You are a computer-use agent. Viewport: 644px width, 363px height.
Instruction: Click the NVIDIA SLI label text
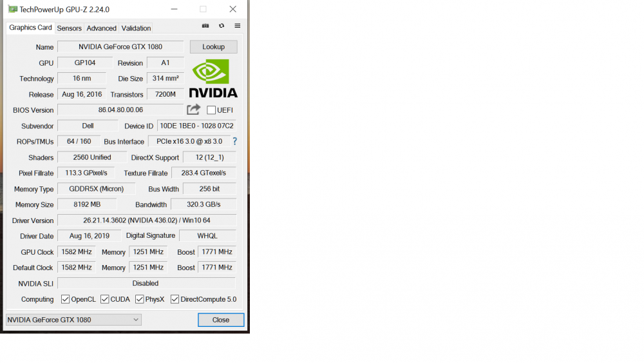[35, 284]
